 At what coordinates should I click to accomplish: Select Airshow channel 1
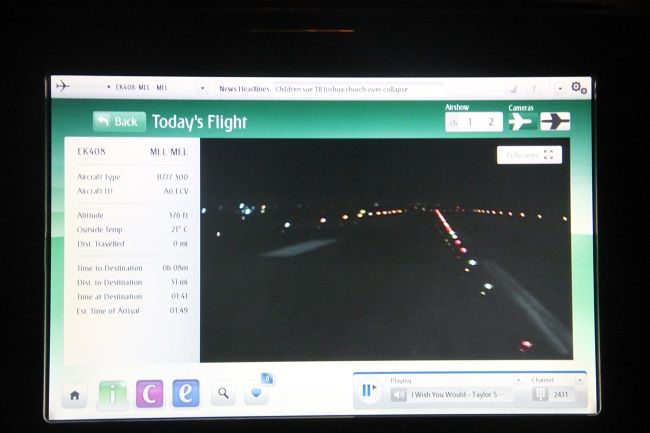point(470,122)
